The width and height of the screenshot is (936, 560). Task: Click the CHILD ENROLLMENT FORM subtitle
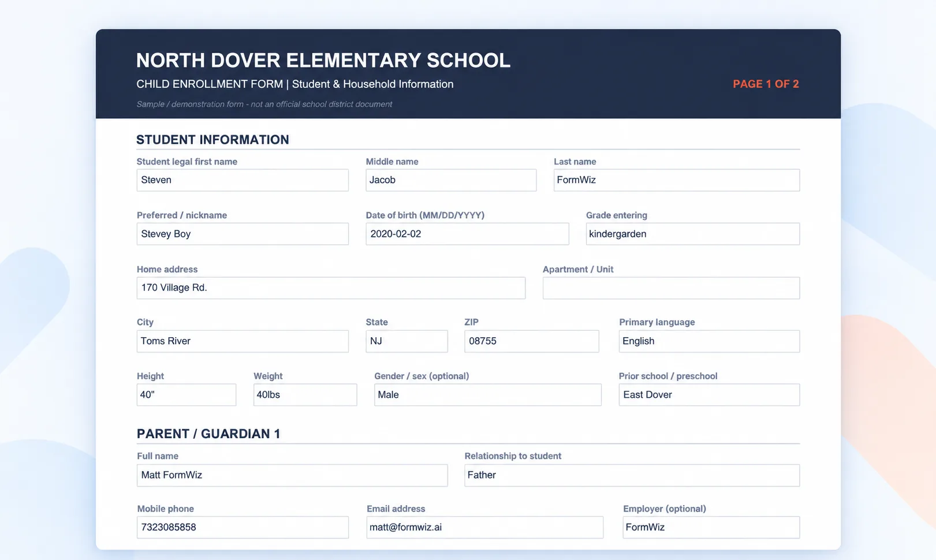295,84
